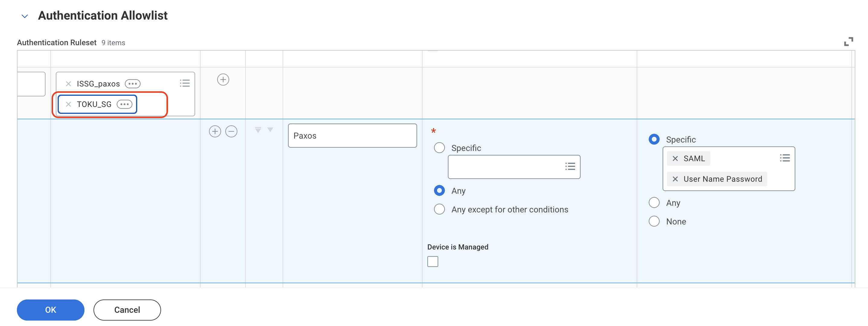Remove the Paxos condition row with minus
The width and height of the screenshot is (868, 326).
231,131
